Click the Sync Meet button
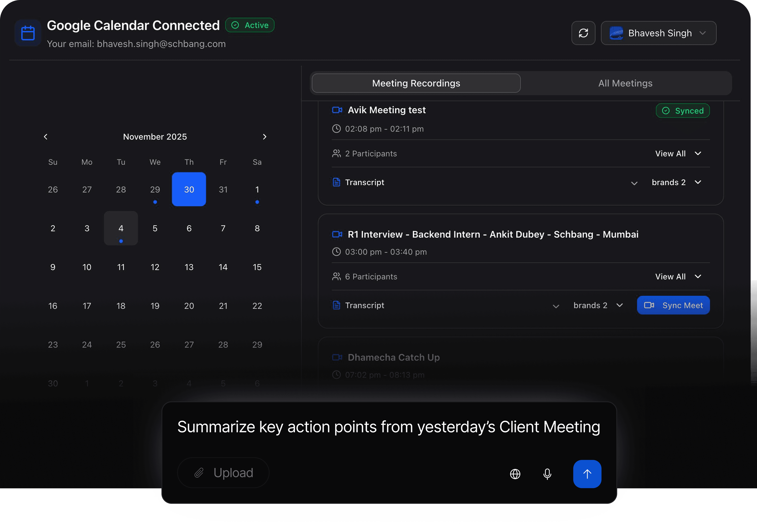757x532 pixels. click(673, 305)
